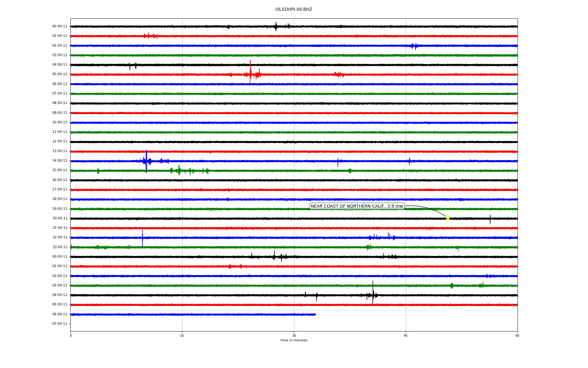Pick the 13:00:11 row time label
The image size is (588, 368).
point(60,151)
